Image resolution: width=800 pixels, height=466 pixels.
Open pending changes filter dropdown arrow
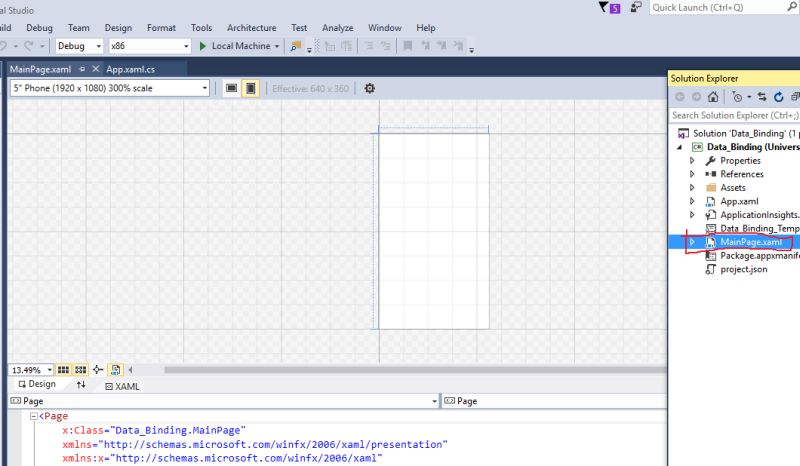click(749, 96)
